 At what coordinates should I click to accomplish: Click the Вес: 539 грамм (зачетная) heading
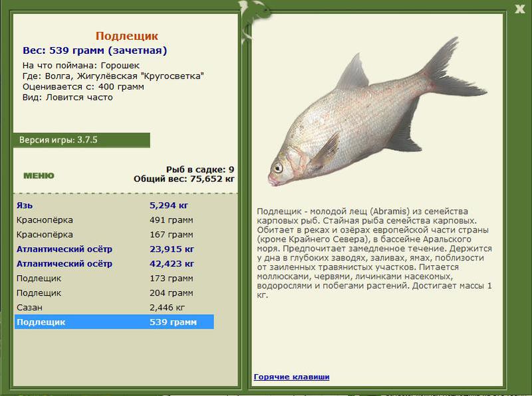click(94, 50)
